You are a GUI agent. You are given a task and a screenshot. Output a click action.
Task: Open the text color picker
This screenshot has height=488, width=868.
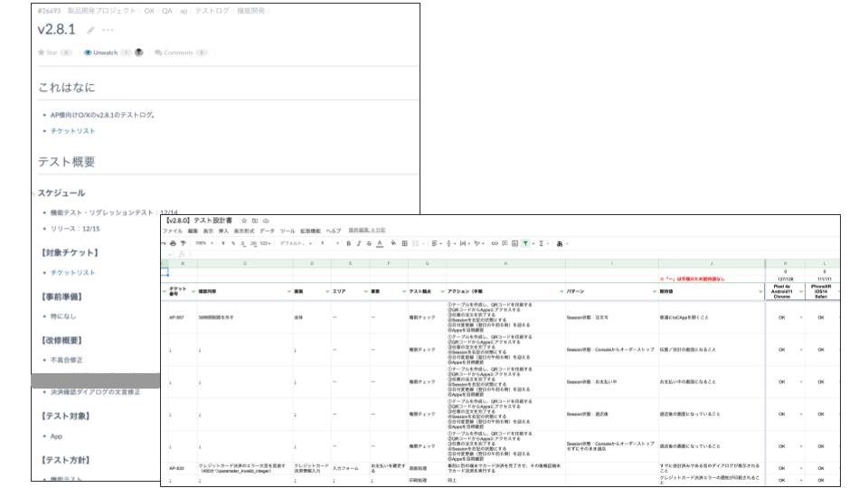(380, 243)
